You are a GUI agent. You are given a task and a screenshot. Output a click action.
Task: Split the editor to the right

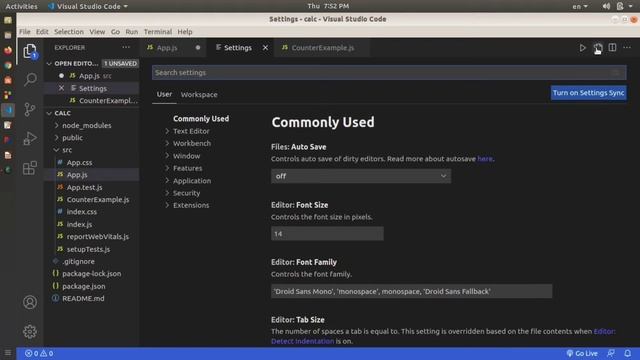point(612,47)
